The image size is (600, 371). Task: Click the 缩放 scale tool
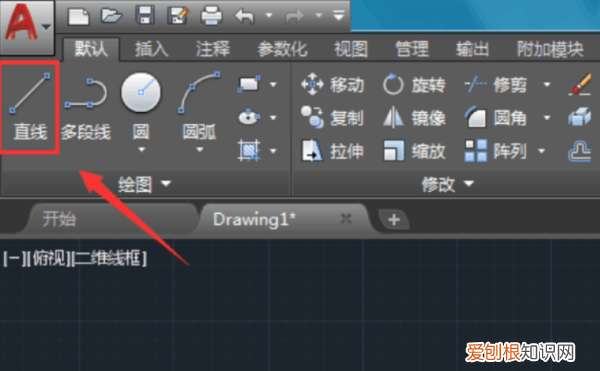tap(414, 151)
